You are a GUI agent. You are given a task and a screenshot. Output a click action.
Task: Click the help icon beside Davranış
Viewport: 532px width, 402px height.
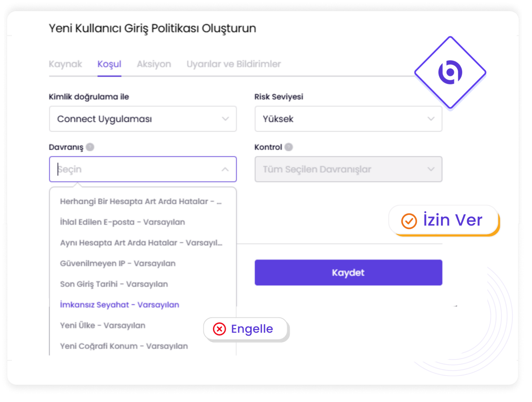[90, 147]
